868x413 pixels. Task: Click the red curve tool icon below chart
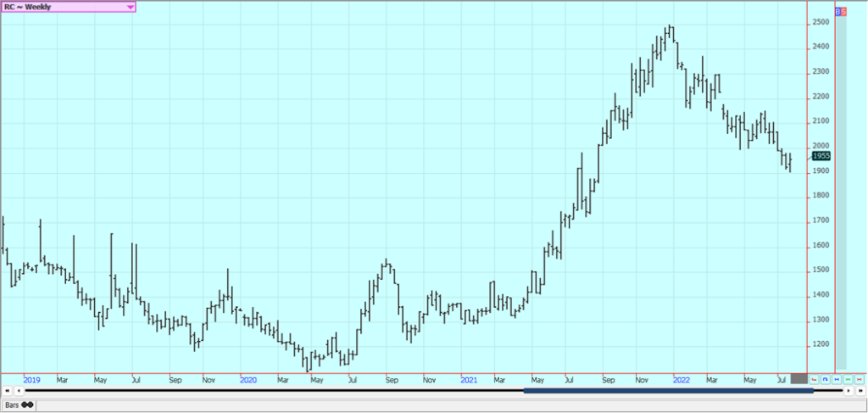click(x=814, y=379)
